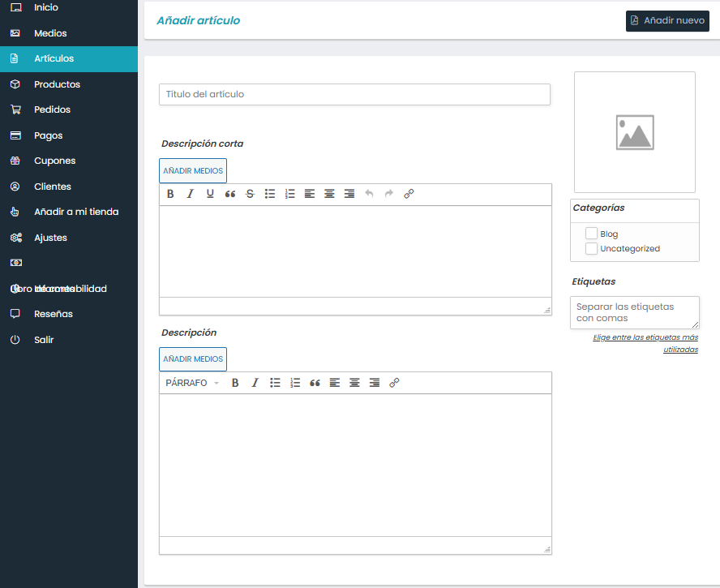Click Bold icon in Descripción corta toolbar
The height and width of the screenshot is (588, 720).
170,194
